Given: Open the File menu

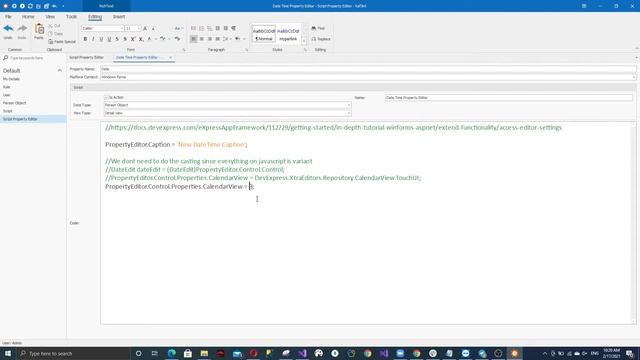Looking at the screenshot, I should point(8,17).
